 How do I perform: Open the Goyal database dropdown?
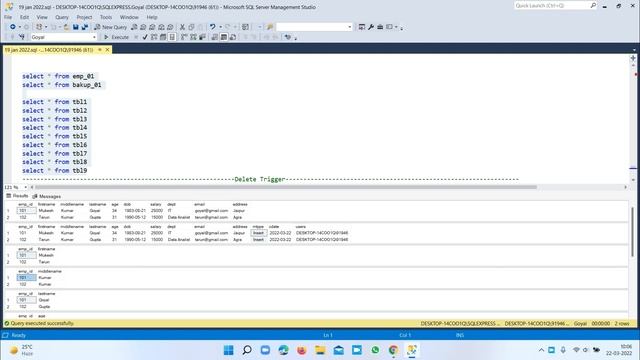[94, 37]
